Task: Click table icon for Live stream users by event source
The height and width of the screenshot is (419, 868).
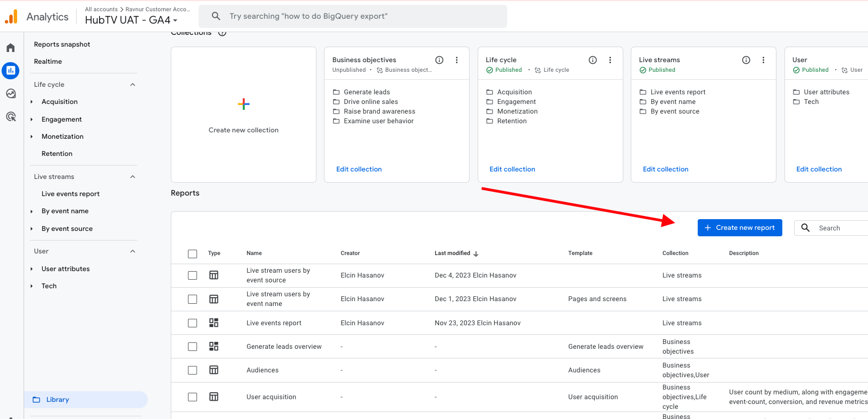Action: pyautogui.click(x=214, y=275)
